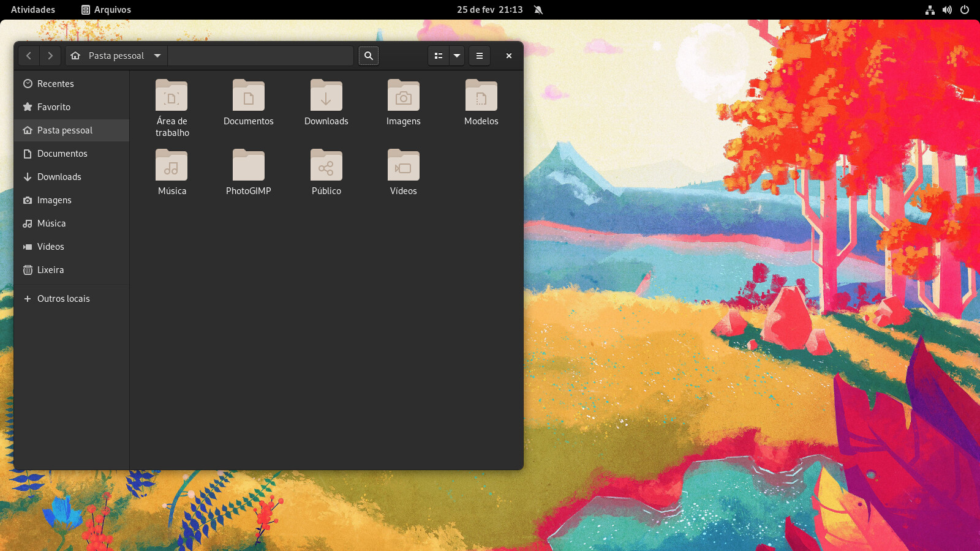Screen dimensions: 980x551
Task: Go back with the left arrow button
Action: pyautogui.click(x=29, y=56)
